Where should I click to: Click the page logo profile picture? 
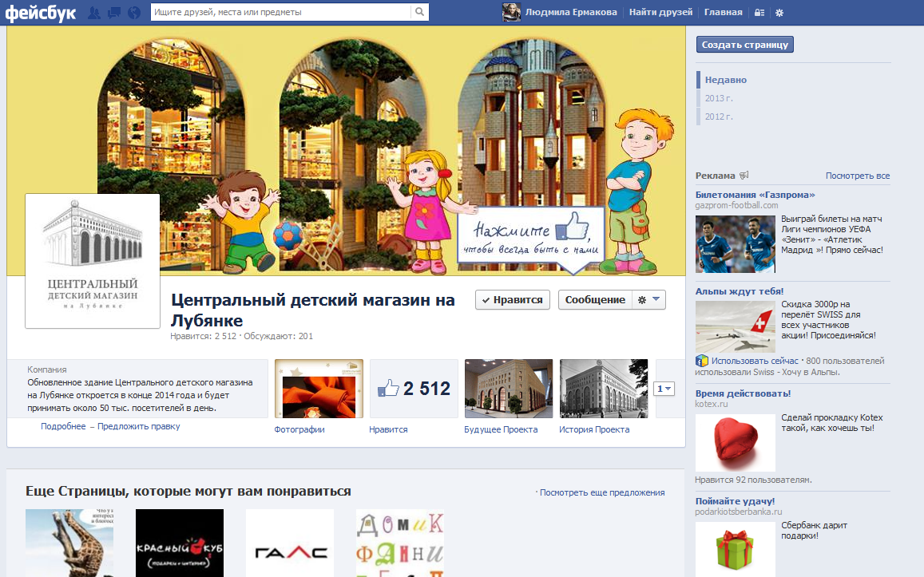(93, 261)
